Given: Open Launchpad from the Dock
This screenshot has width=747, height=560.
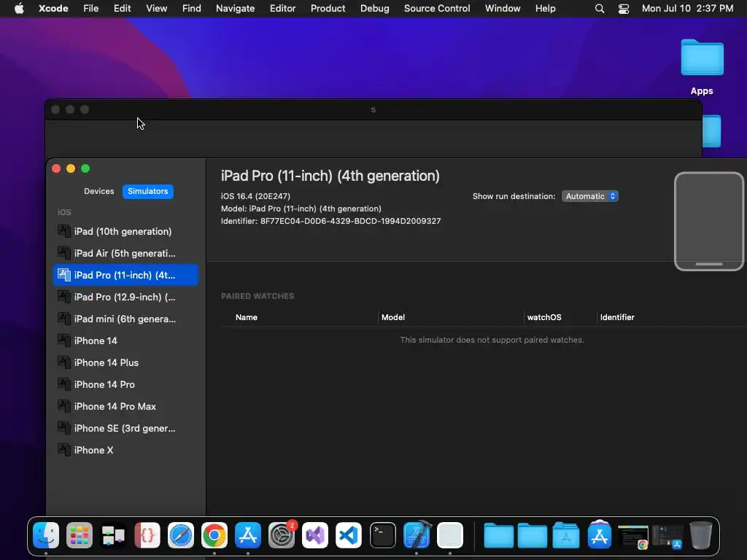Looking at the screenshot, I should tap(80, 535).
